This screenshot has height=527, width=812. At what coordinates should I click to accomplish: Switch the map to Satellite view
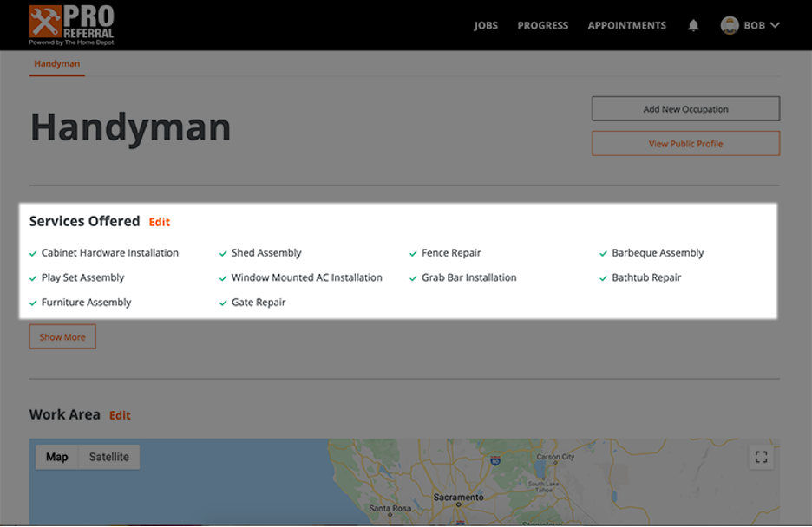pyautogui.click(x=109, y=455)
